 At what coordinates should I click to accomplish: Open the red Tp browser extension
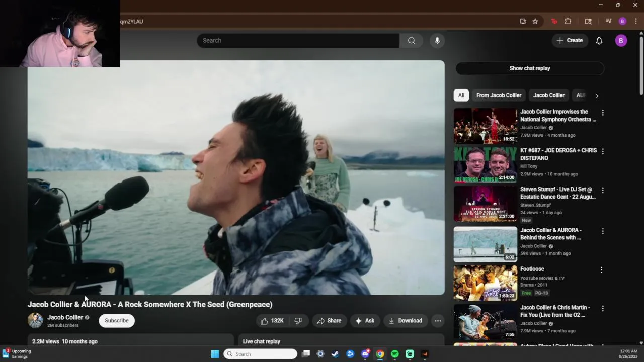[x=554, y=21]
